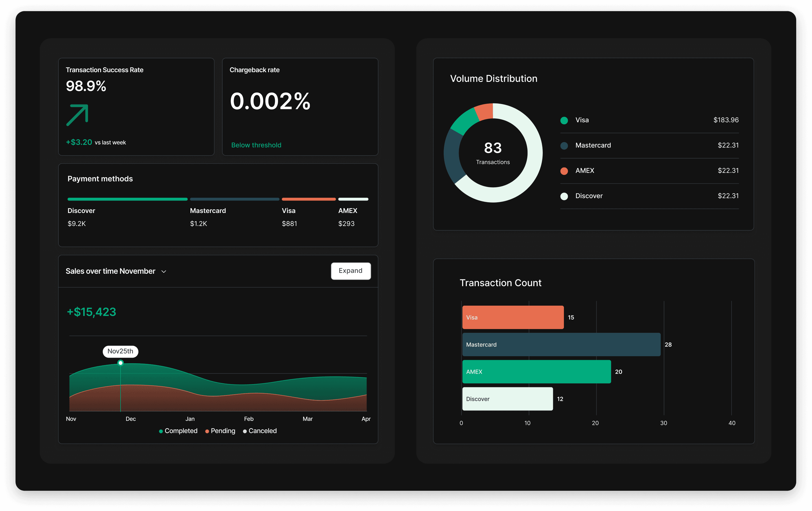
Task: Select the green AMEX bar showing 20
Action: (536, 372)
